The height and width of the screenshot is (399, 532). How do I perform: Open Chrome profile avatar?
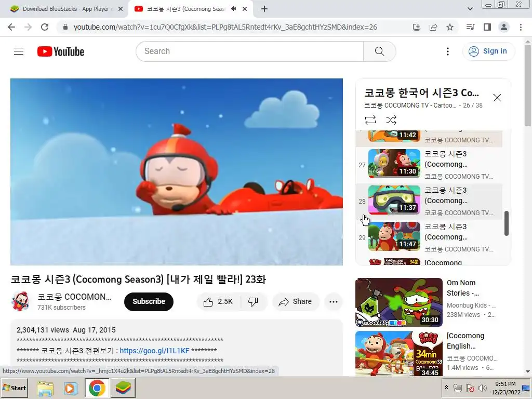[504, 27]
